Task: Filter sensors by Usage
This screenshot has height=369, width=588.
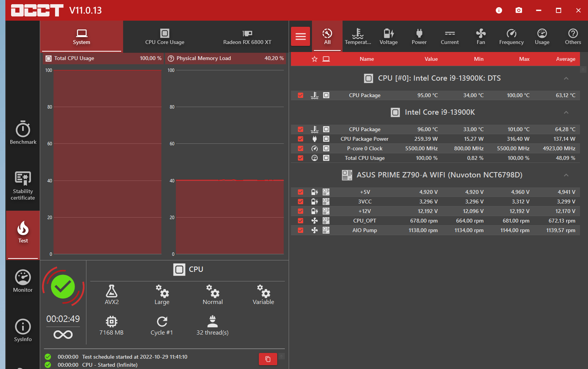Action: pyautogui.click(x=542, y=36)
